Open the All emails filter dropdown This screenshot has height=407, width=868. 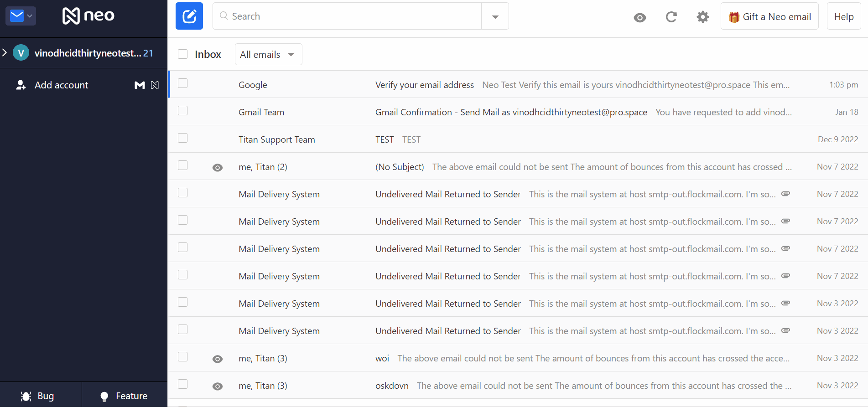point(268,55)
